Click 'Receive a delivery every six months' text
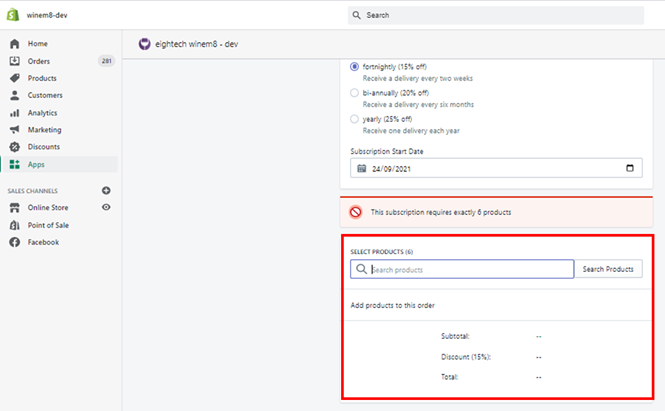665x411 pixels. (418, 104)
